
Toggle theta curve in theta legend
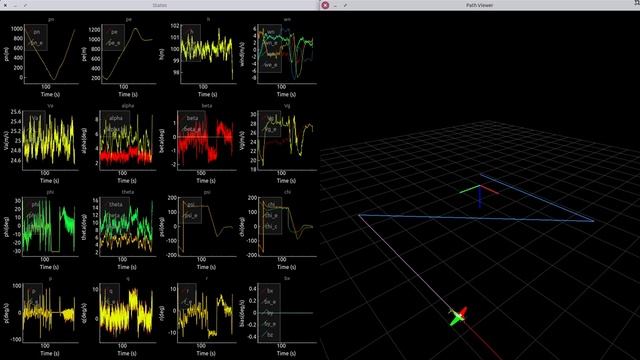tap(115, 204)
